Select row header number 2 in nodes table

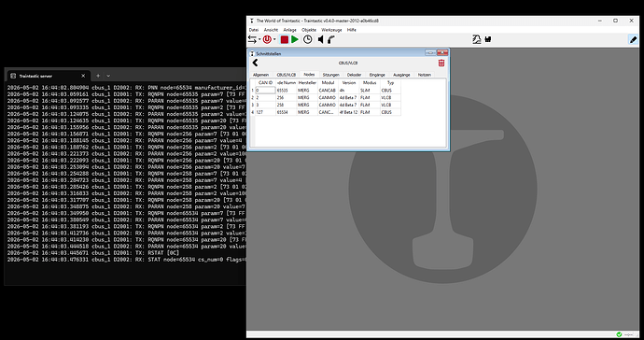click(253, 97)
